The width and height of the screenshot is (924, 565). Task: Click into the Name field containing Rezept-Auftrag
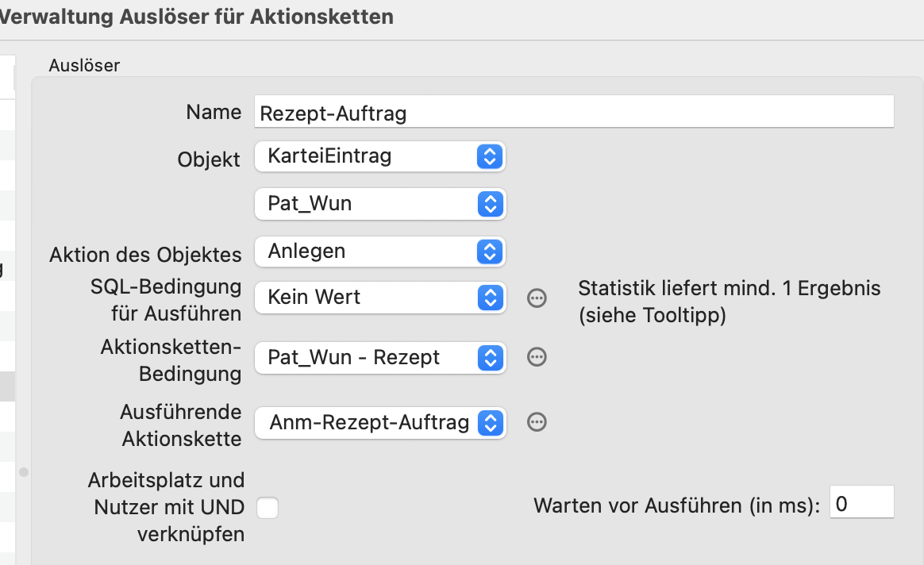(574, 111)
